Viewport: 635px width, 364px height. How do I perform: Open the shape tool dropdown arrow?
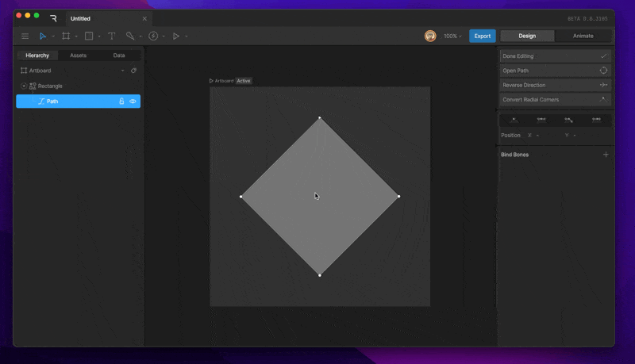pyautogui.click(x=99, y=36)
